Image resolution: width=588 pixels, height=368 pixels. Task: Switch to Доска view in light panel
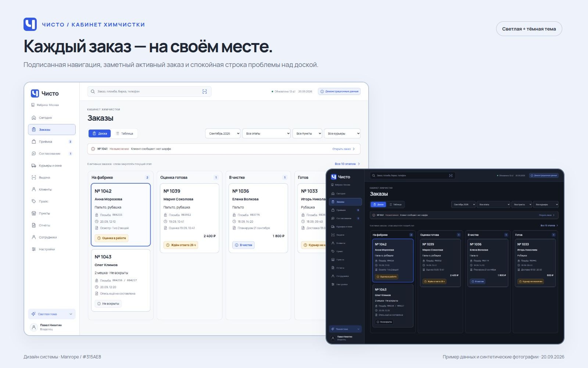pos(100,134)
